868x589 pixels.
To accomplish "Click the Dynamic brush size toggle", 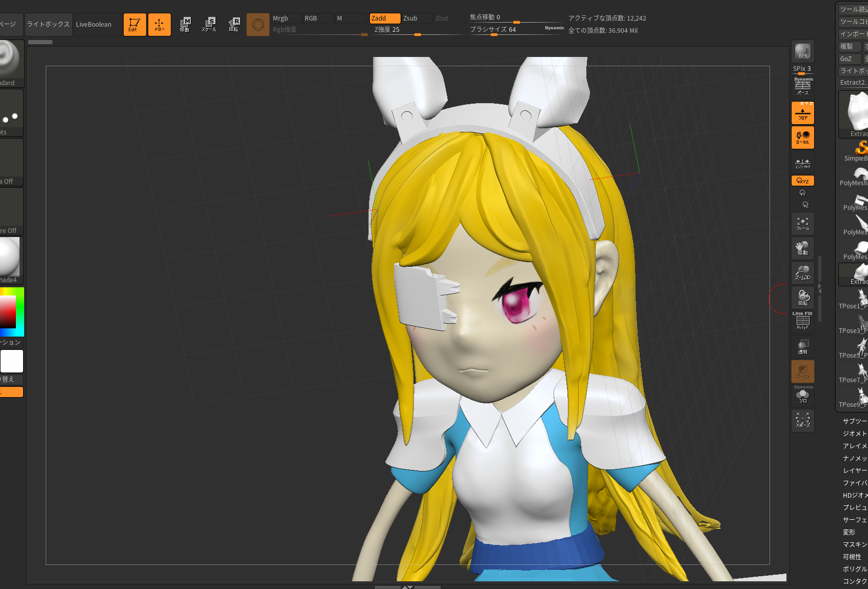I will [555, 28].
